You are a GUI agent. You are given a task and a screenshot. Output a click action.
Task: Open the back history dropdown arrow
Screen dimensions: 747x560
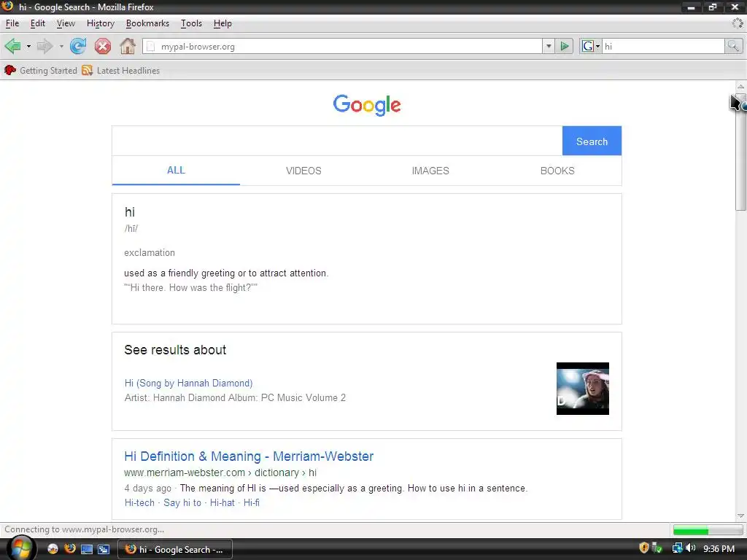tap(28, 46)
